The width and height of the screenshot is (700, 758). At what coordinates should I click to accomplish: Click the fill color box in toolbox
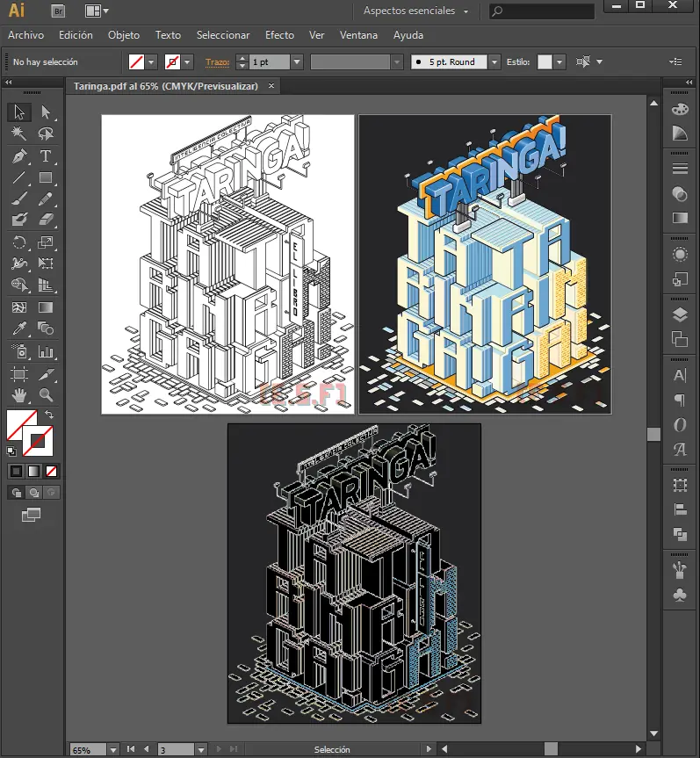[x=18, y=422]
